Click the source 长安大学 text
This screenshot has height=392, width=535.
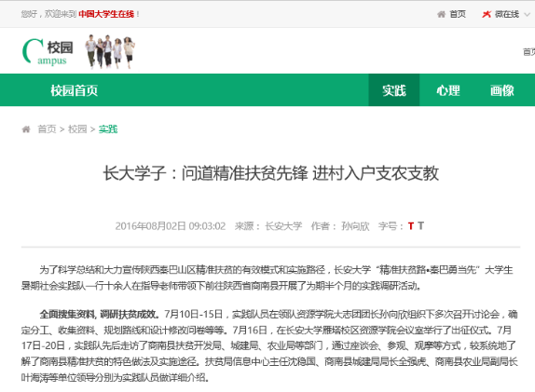pos(283,226)
